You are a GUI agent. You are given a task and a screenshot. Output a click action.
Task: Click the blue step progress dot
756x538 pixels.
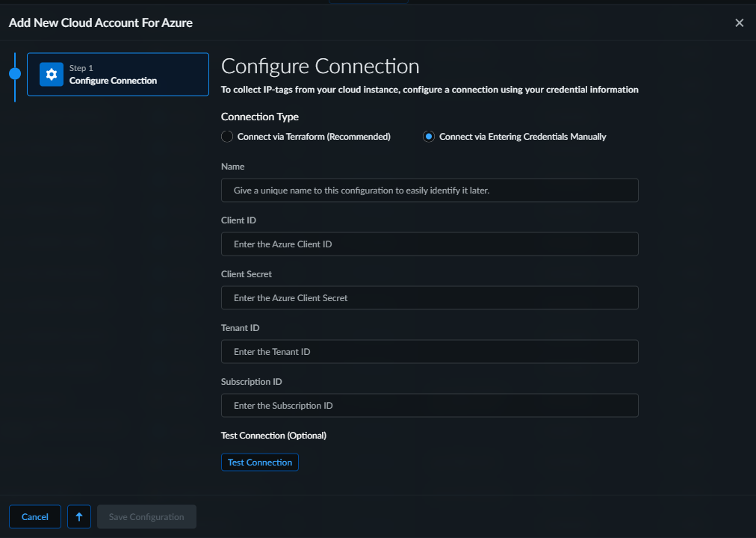coord(14,73)
